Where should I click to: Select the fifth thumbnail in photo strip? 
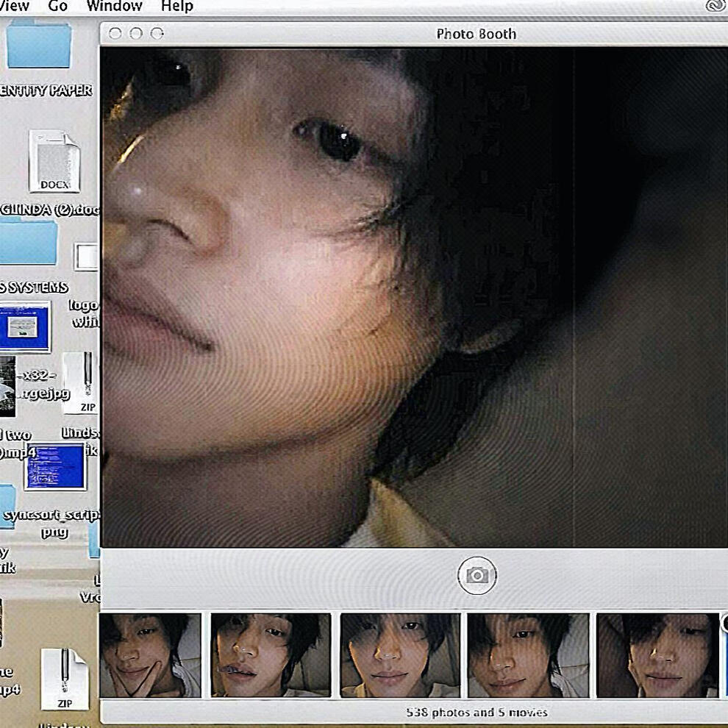point(657,655)
